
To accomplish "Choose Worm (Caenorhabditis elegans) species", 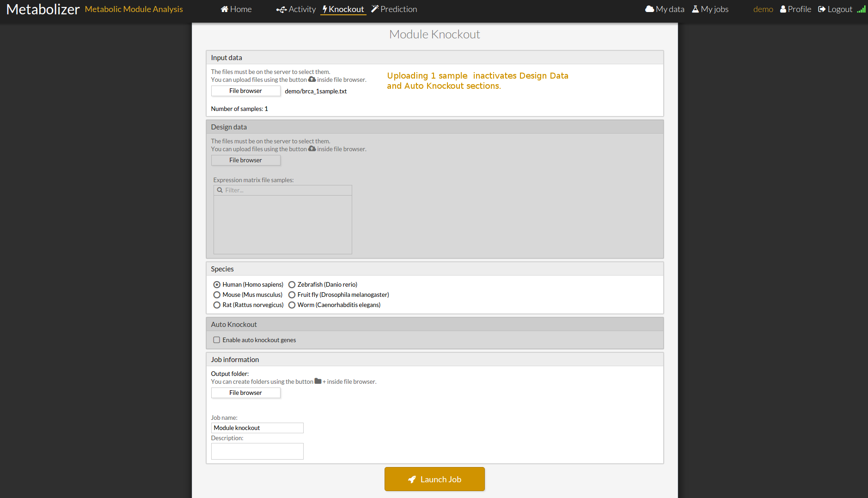I will point(292,305).
